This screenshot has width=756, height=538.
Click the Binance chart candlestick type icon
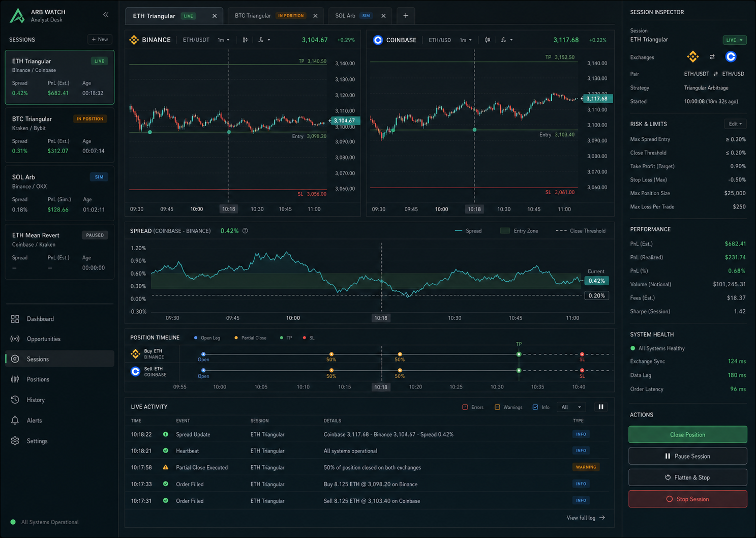tap(245, 40)
